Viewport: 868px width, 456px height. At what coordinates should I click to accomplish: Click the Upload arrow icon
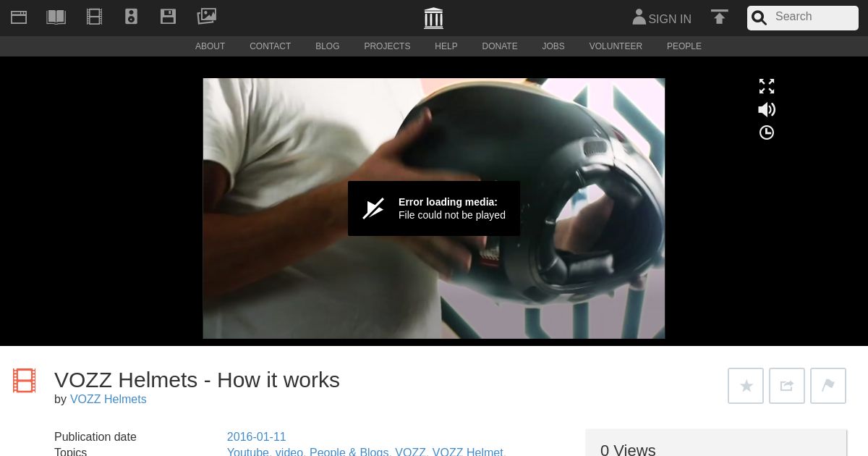pos(719,17)
